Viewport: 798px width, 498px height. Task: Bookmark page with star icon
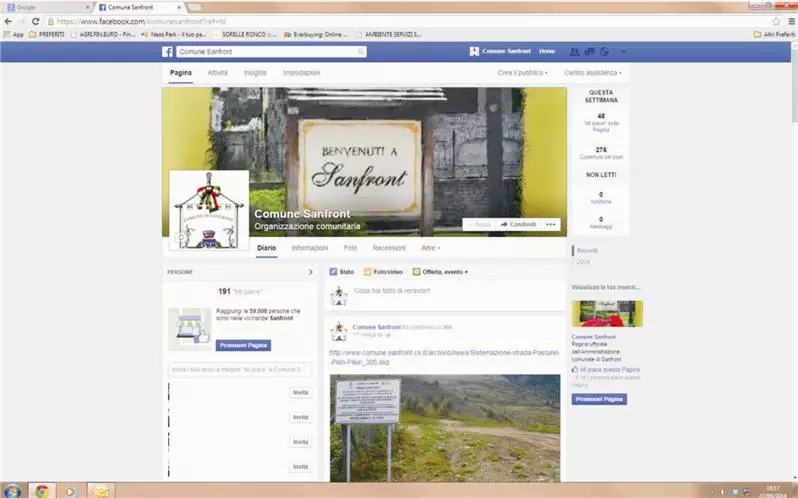pos(776,20)
